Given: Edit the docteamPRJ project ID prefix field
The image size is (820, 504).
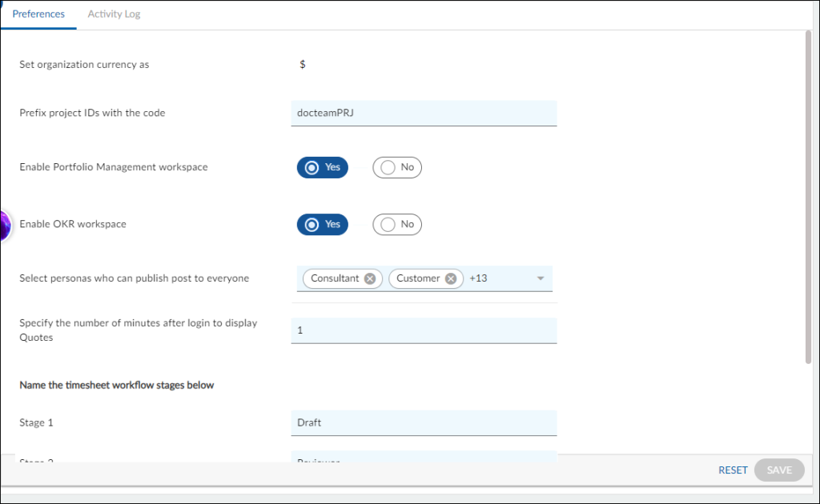Looking at the screenshot, I should [424, 113].
